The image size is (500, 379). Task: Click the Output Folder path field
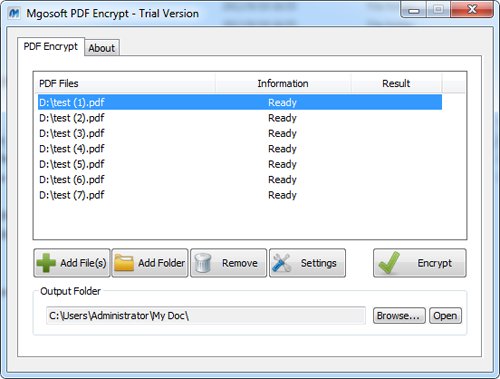pyautogui.click(x=206, y=315)
